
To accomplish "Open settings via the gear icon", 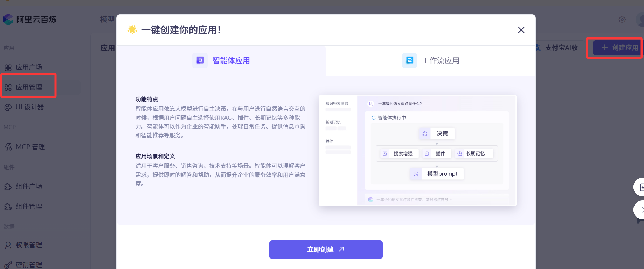I will pos(622,20).
